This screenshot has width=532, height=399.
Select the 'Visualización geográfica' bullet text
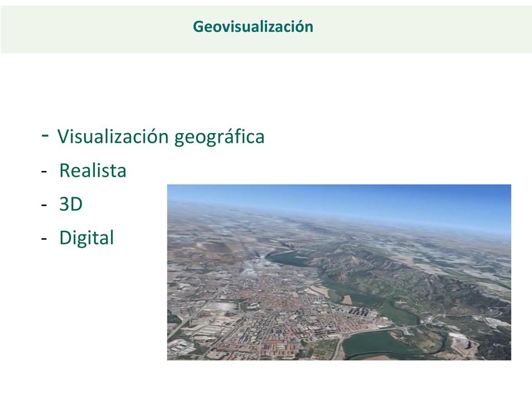tap(161, 137)
